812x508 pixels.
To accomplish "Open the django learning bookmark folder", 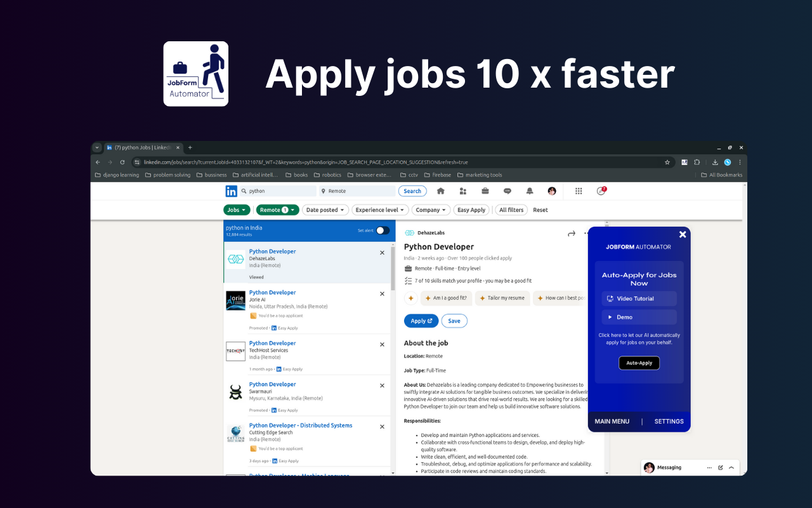I will click(x=117, y=175).
